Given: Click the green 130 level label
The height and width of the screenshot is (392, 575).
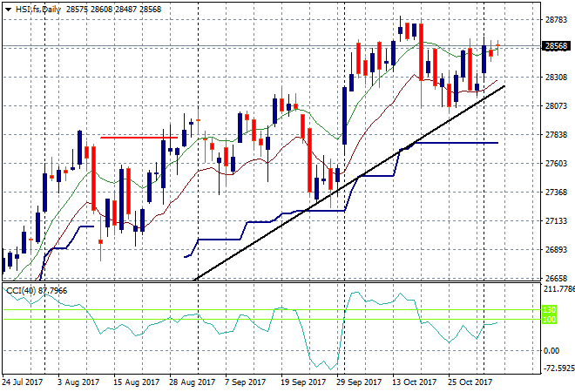Looking at the screenshot, I should tap(550, 310).
